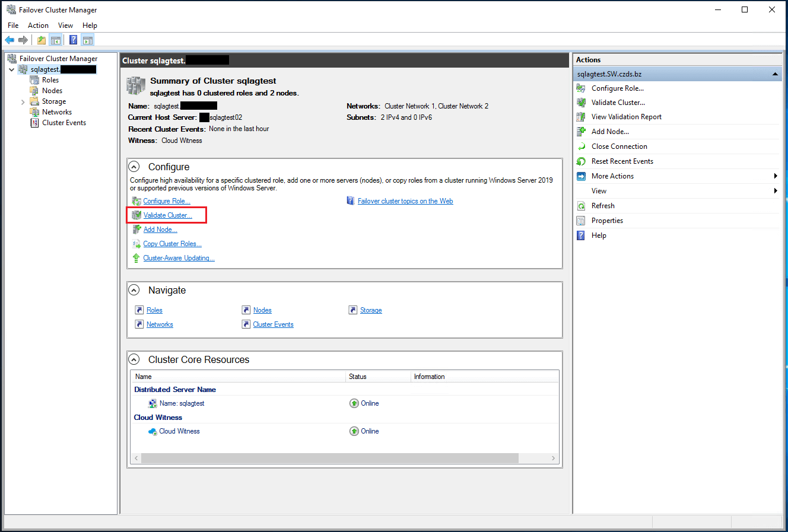Open the Action menu
The height and width of the screenshot is (532, 788).
click(x=38, y=26)
